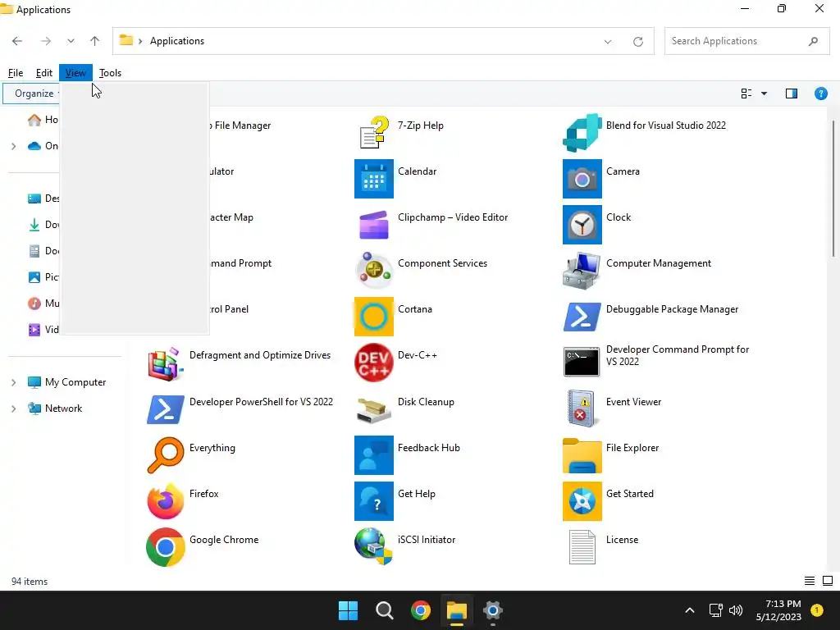Image resolution: width=840 pixels, height=630 pixels.
Task: Open the File menu
Action: [x=16, y=73]
